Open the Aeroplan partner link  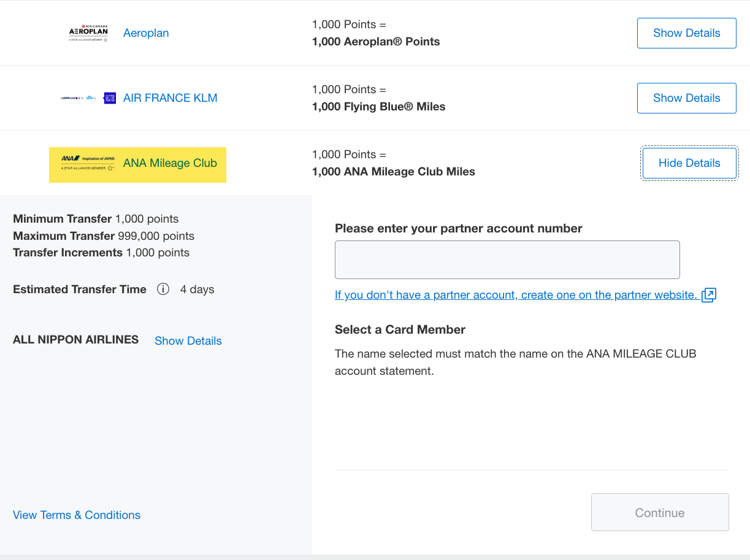(146, 33)
